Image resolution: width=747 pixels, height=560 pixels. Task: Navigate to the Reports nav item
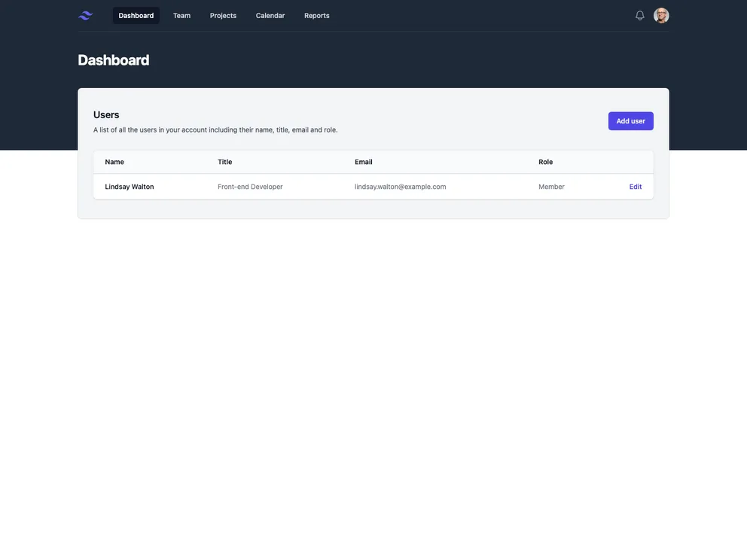point(317,16)
